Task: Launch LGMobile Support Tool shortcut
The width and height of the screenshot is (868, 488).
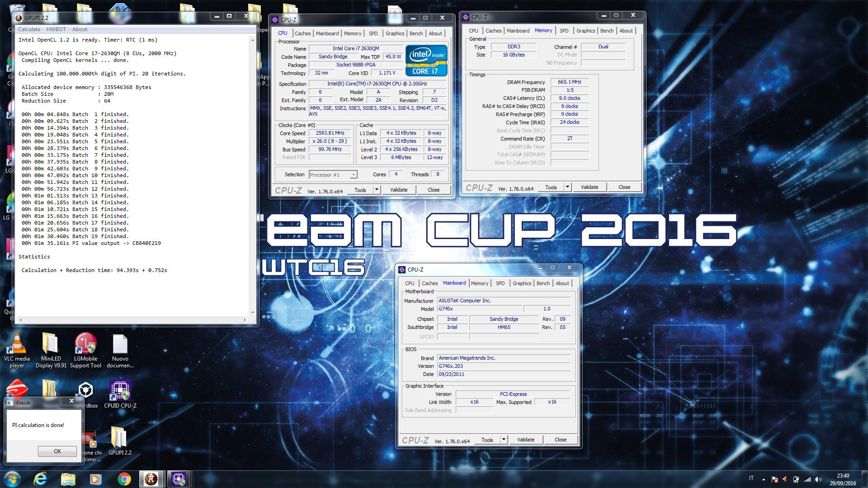Action: click(x=85, y=351)
